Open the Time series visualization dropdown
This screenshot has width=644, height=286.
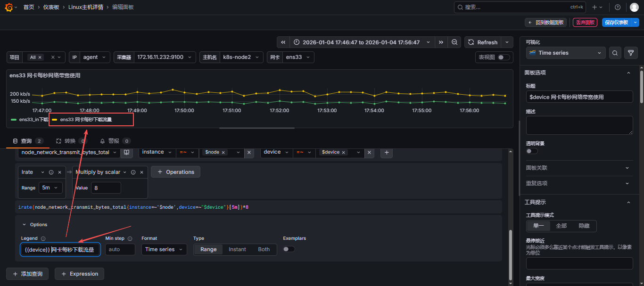(565, 53)
